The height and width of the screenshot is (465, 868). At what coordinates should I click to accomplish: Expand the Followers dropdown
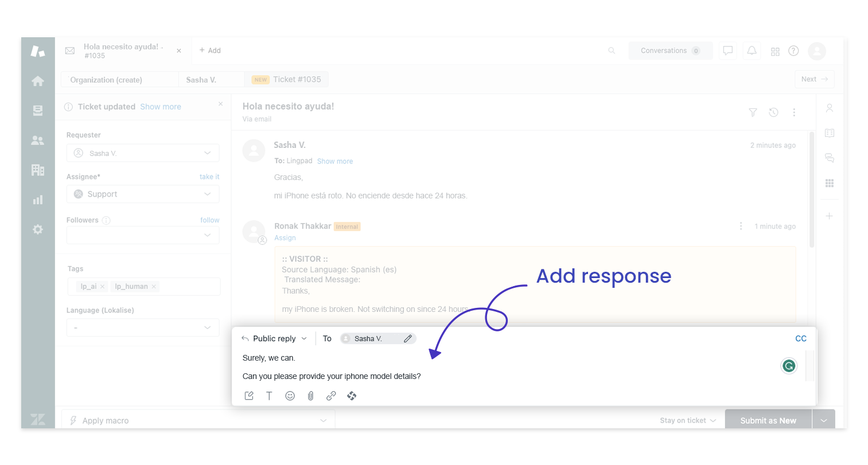coord(143,235)
